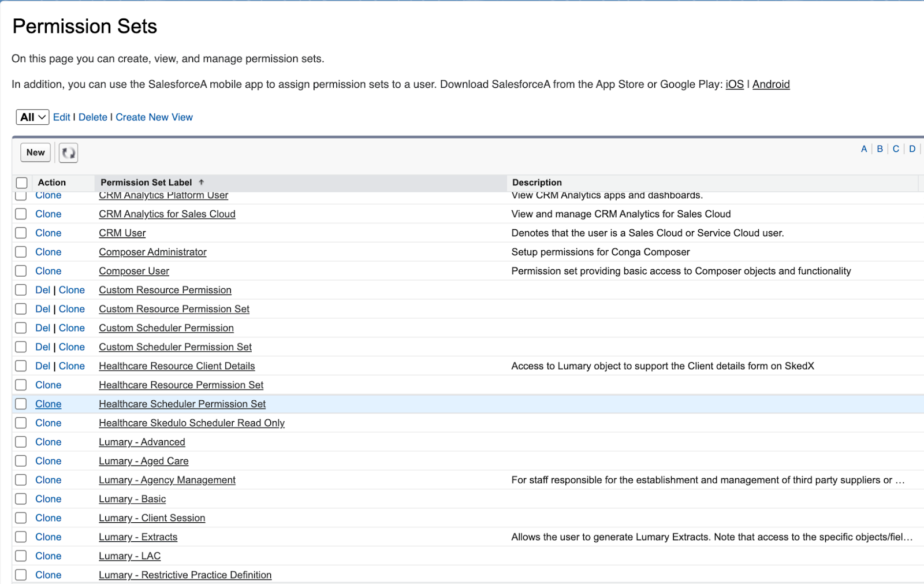Open Lumary - Client Session
Screen dimensions: 924x584
(x=152, y=518)
